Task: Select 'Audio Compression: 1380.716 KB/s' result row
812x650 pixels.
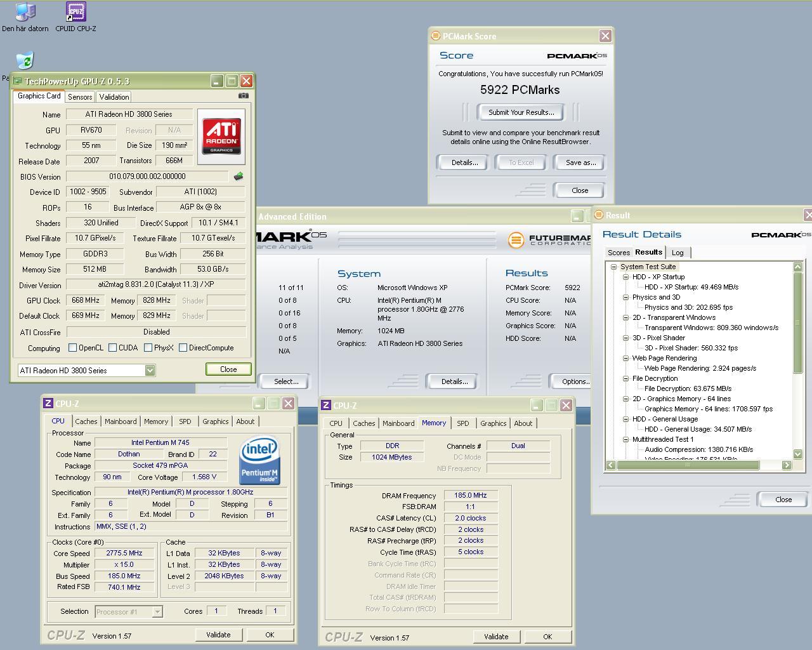Action: point(698,449)
